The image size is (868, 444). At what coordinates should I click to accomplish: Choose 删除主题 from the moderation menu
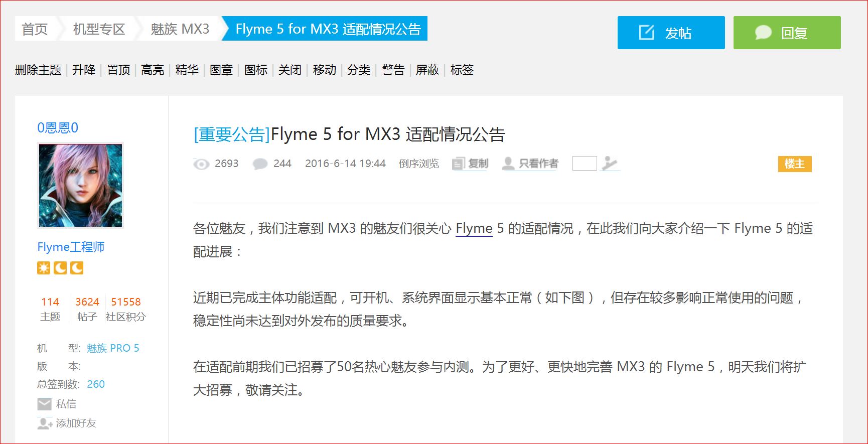(x=38, y=70)
